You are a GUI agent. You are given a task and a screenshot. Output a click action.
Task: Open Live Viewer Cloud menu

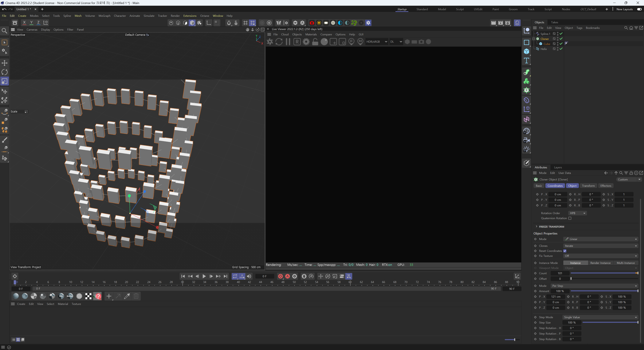click(x=285, y=35)
